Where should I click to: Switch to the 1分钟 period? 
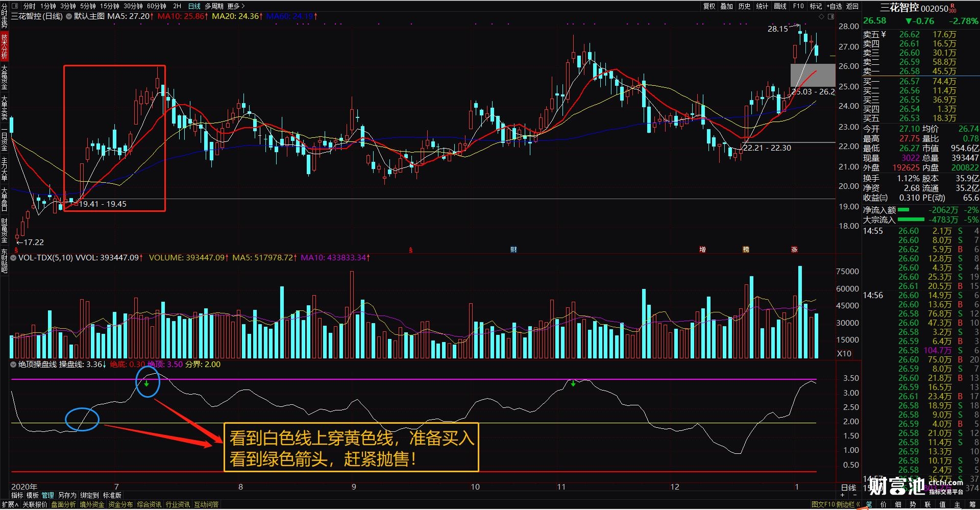tap(48, 6)
